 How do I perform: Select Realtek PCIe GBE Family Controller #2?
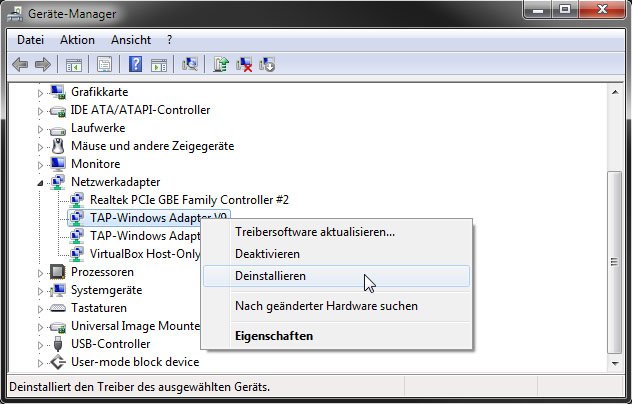(189, 200)
